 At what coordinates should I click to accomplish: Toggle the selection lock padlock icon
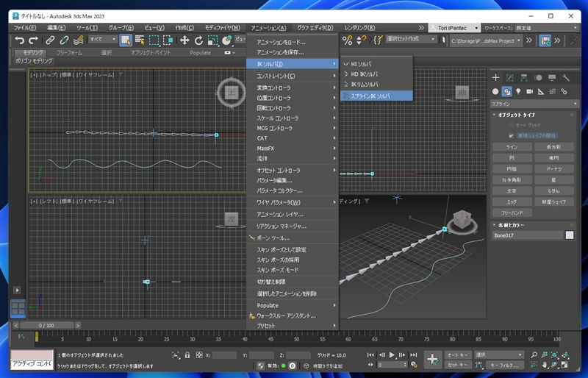pos(187,354)
